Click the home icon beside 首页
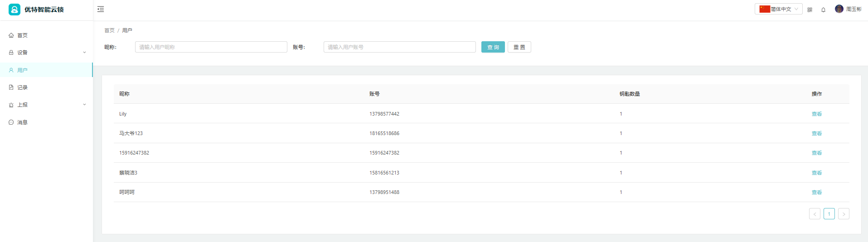This screenshot has width=868, height=242. point(11,35)
